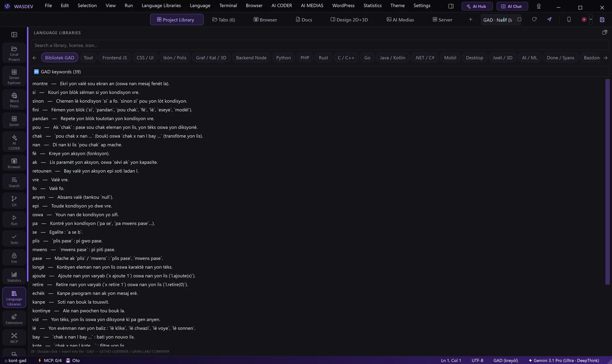Click the Gemini 3.1 Pro status bar entry
This screenshot has height=364, width=612.
(x=564, y=360)
